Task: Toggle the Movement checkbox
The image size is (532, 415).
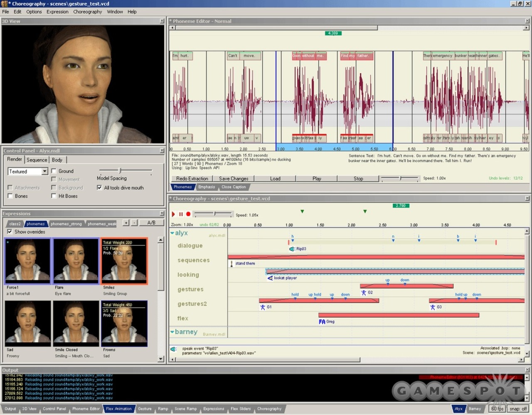Action: pyautogui.click(x=54, y=179)
